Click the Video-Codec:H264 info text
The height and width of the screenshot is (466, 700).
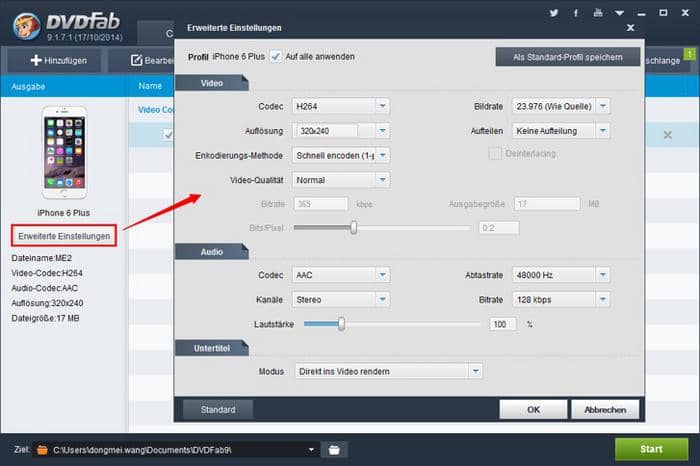click(47, 273)
